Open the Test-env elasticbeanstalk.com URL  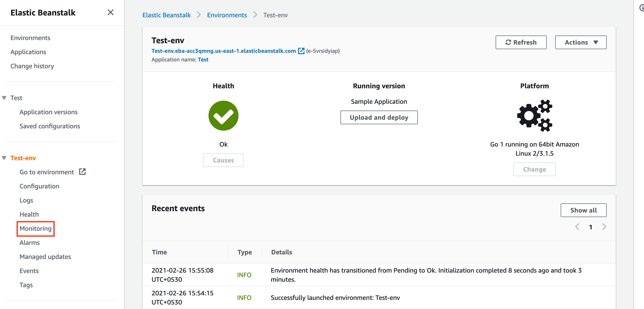pyautogui.click(x=224, y=51)
